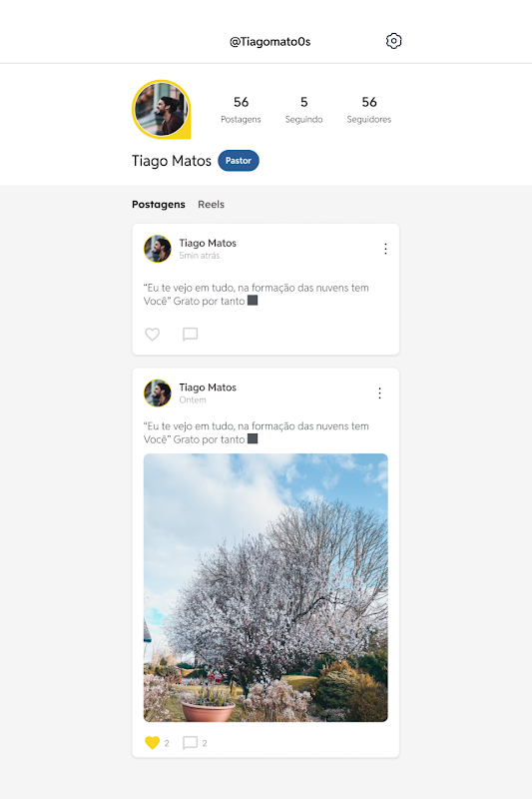Click the avatar on the Ontem post
The image size is (532, 799).
[x=158, y=393]
